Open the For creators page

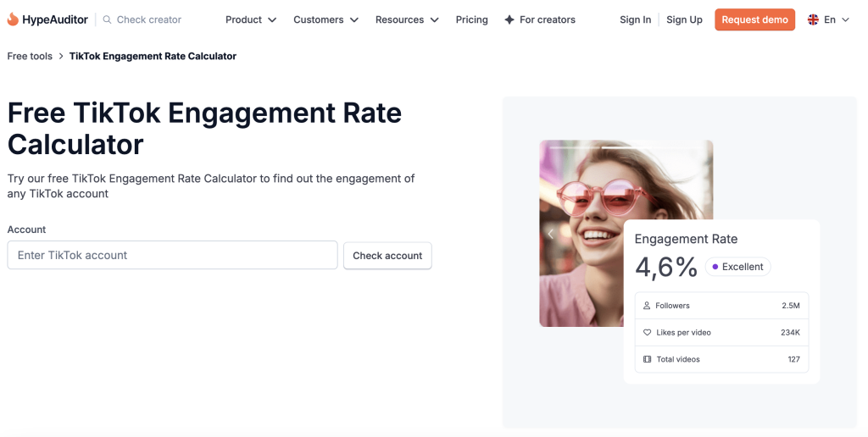pos(540,20)
